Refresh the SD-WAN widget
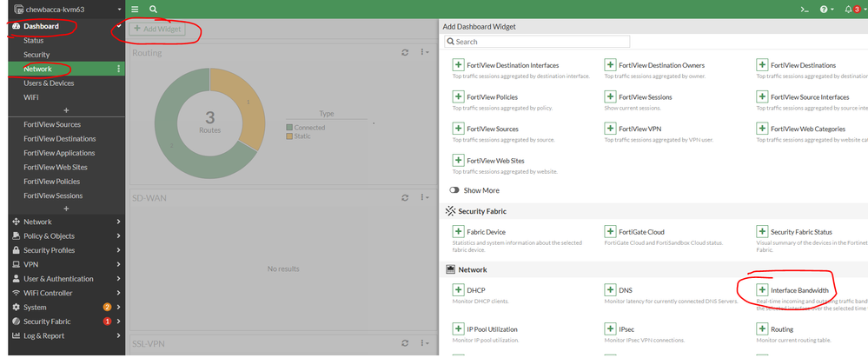This screenshot has width=868, height=358. pos(405,197)
